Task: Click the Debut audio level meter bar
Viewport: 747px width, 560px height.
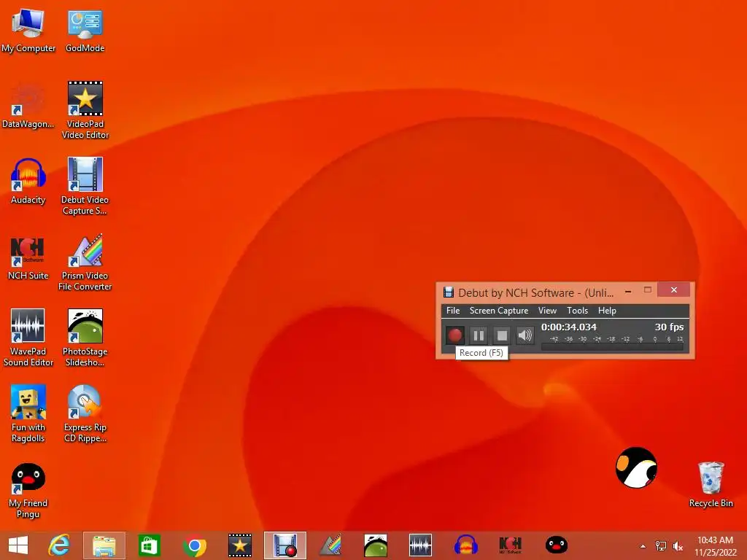Action: (x=613, y=346)
